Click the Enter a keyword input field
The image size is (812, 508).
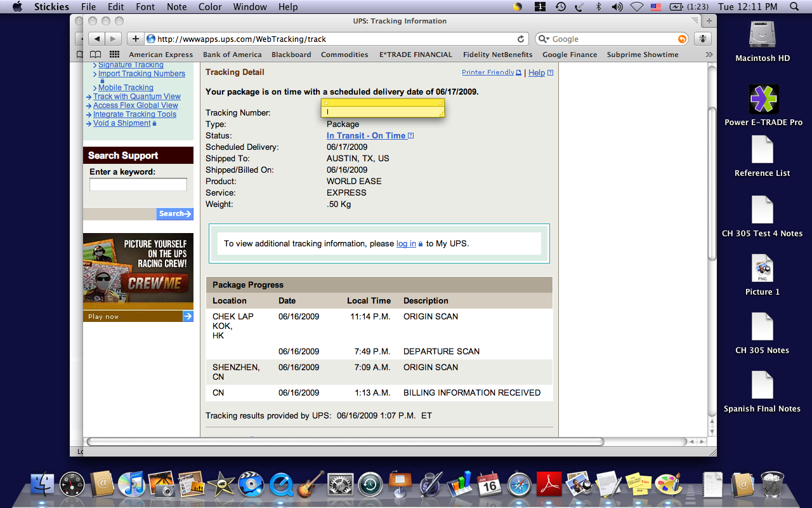(x=138, y=185)
